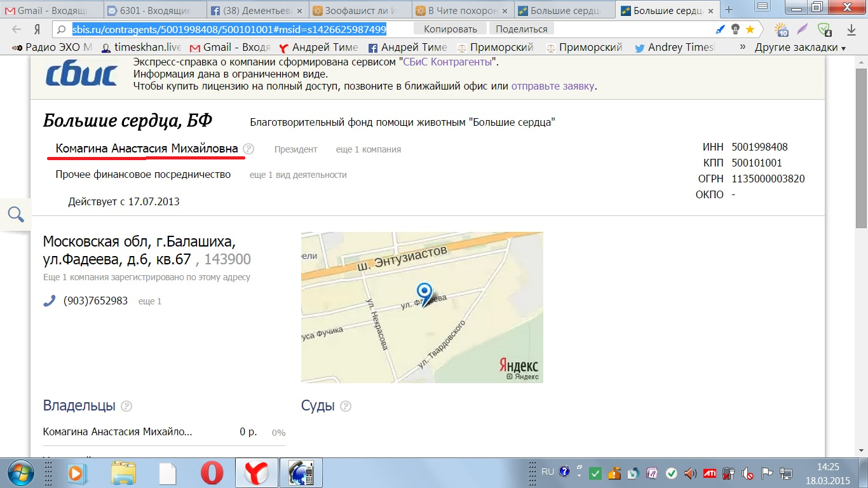
Task: Open the shield extension icon
Action: (x=825, y=29)
